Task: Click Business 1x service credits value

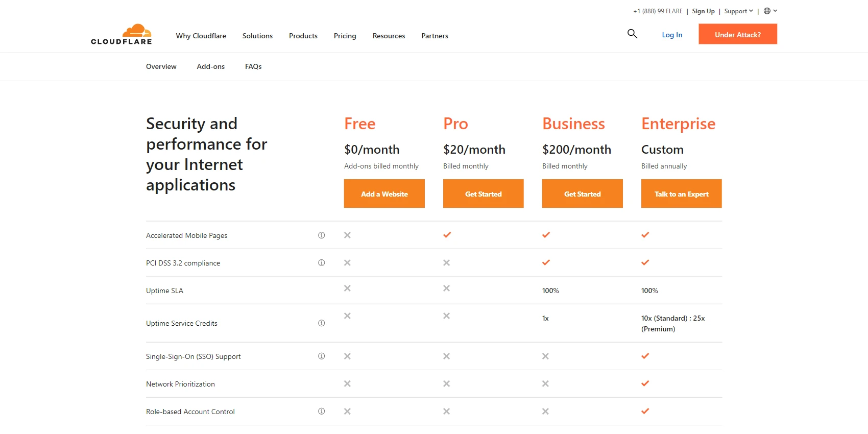Action: tap(545, 318)
